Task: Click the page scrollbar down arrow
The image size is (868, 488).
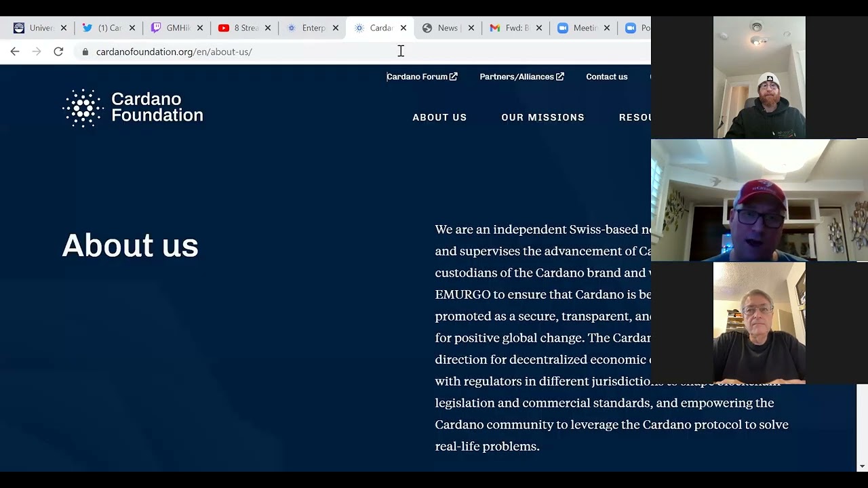Action: [x=862, y=466]
